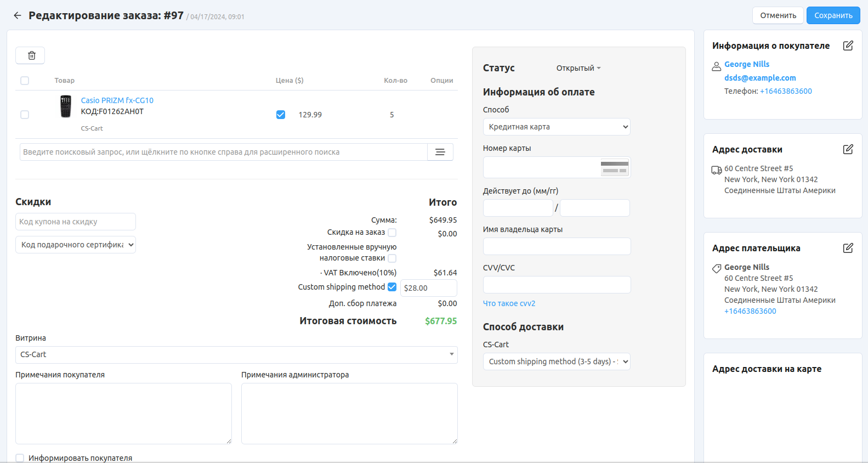Edit customer information pencil icon
This screenshot has width=868, height=463.
848,46
